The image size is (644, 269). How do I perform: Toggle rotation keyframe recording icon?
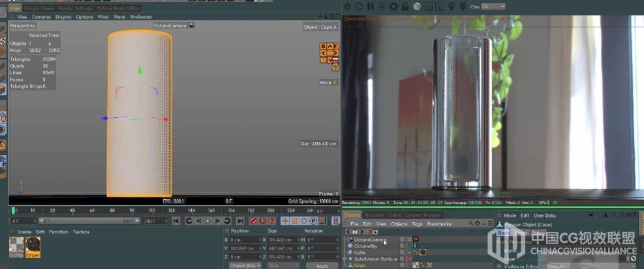point(303,221)
